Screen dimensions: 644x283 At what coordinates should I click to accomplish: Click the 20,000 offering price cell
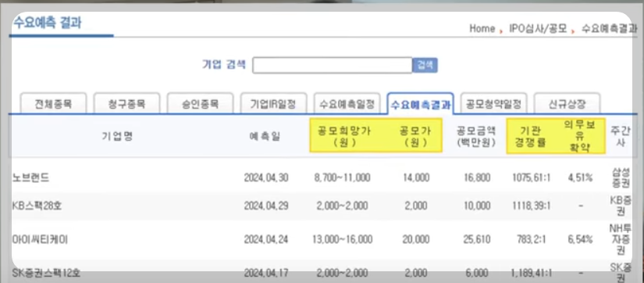coord(416,239)
